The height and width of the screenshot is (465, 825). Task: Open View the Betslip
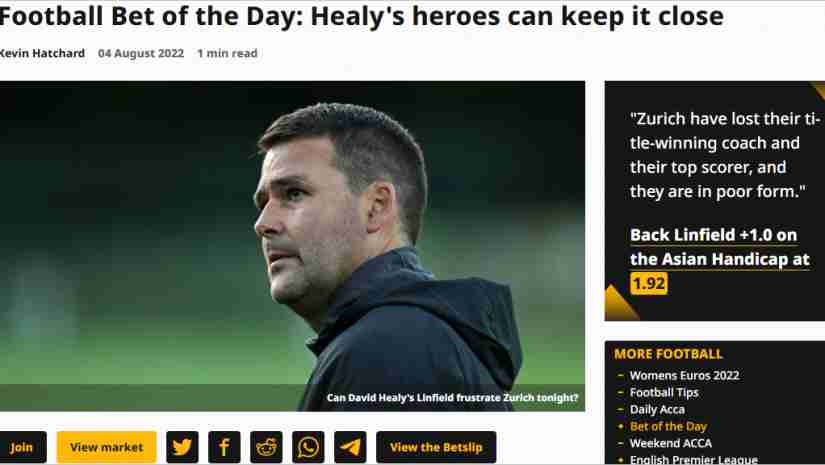[436, 447]
